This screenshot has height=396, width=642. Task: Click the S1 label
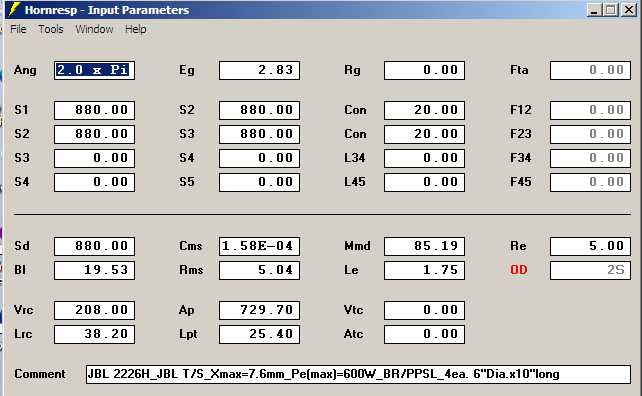[x=21, y=110]
